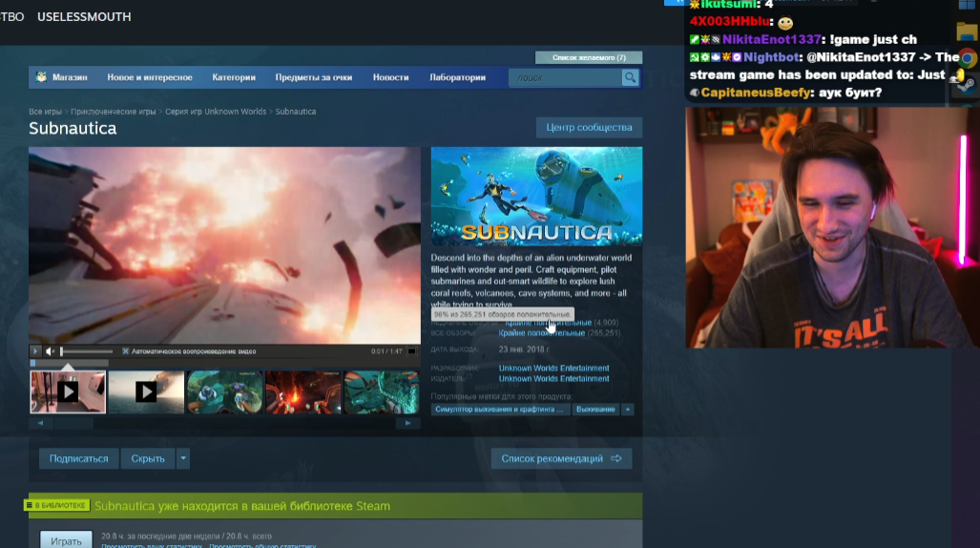
Task: Click the Windows Start icon
Action: click(967, 5)
